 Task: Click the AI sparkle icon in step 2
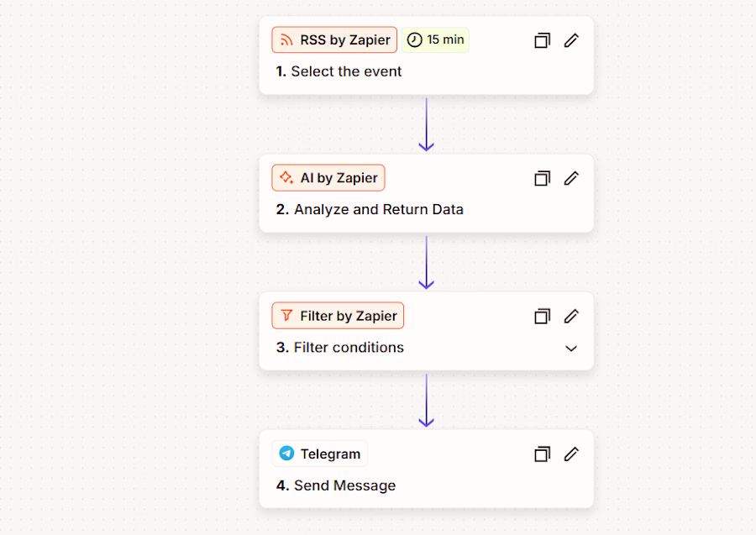(x=286, y=178)
